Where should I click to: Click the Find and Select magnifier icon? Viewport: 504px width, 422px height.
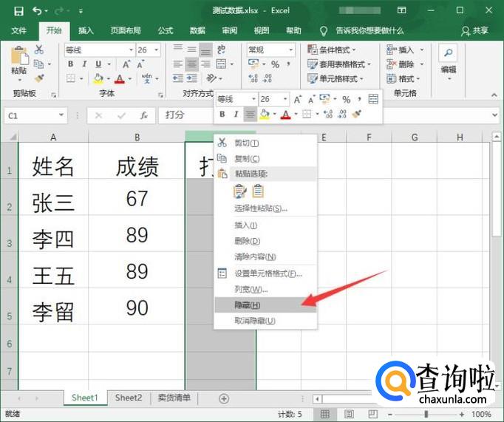click(448, 52)
